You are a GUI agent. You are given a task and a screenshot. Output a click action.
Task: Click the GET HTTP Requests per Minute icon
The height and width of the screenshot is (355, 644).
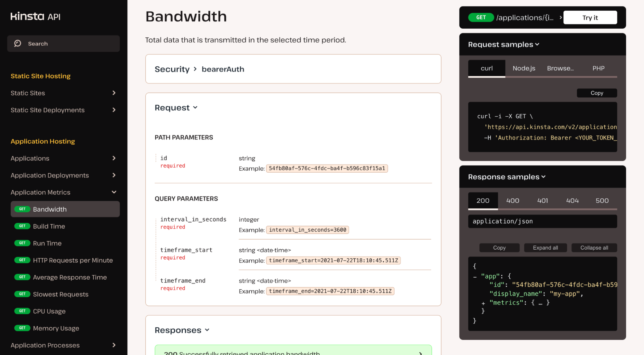click(x=22, y=260)
